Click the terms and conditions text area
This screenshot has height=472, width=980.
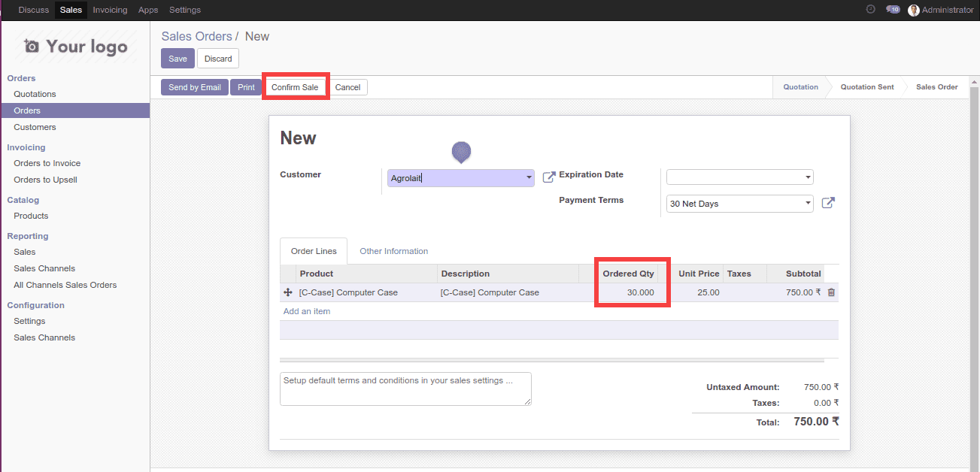pyautogui.click(x=405, y=389)
